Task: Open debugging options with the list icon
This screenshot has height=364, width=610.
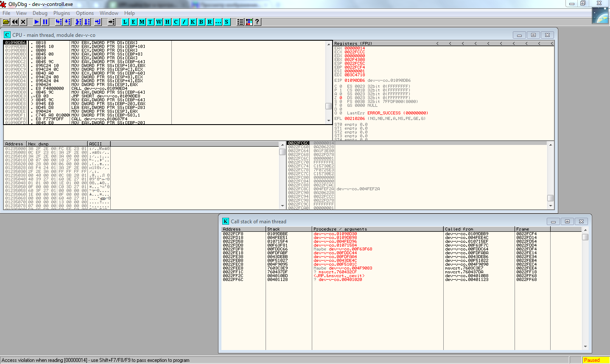Action: click(241, 22)
